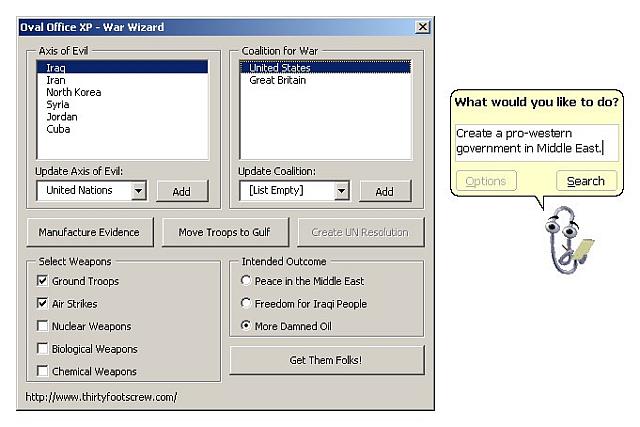Check the Ground Troops checkbox
The image size is (640, 427).
(42, 281)
